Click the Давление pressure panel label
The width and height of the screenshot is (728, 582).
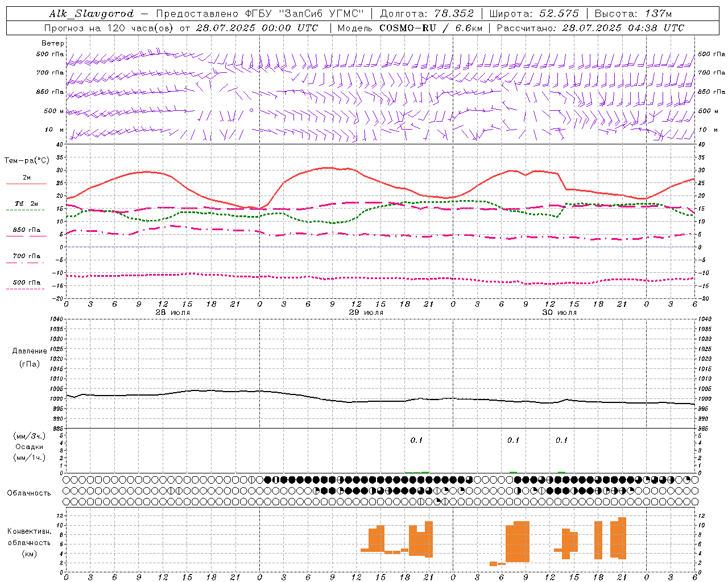pos(30,351)
